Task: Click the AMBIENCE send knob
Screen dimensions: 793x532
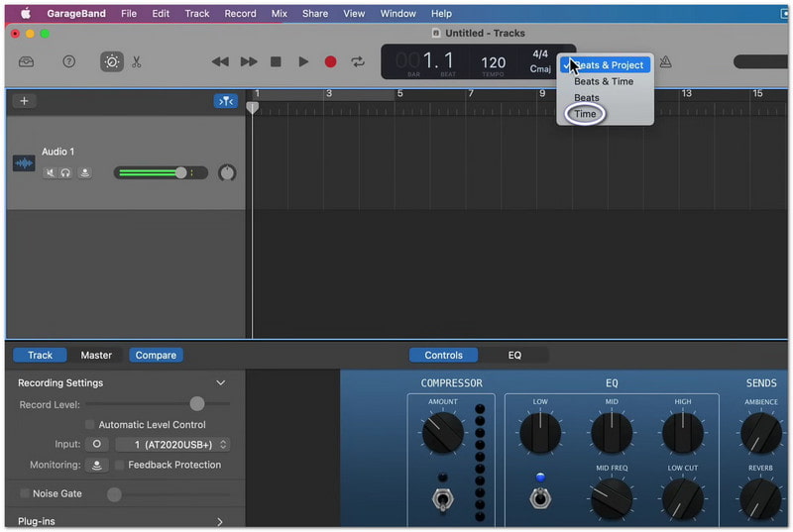Action: click(760, 433)
